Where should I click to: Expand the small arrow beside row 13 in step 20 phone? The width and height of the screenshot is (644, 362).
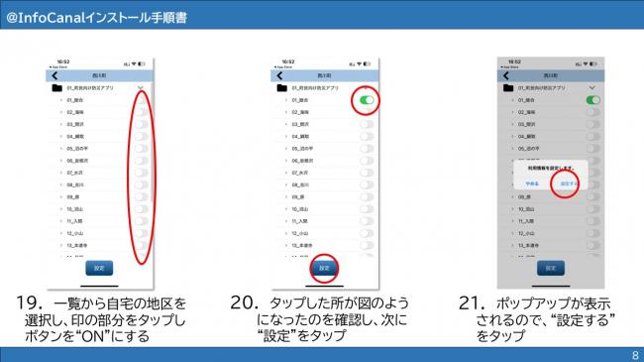click(286, 246)
